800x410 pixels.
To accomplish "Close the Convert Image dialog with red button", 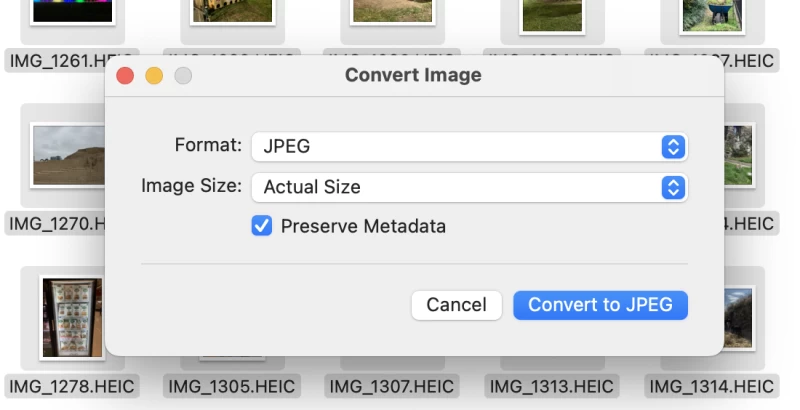I will coord(125,76).
